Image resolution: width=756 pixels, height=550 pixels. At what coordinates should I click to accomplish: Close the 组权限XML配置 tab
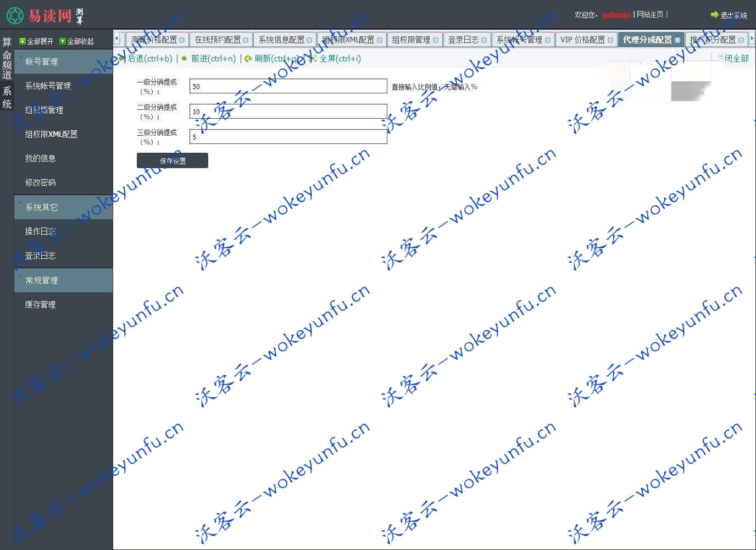(x=380, y=40)
